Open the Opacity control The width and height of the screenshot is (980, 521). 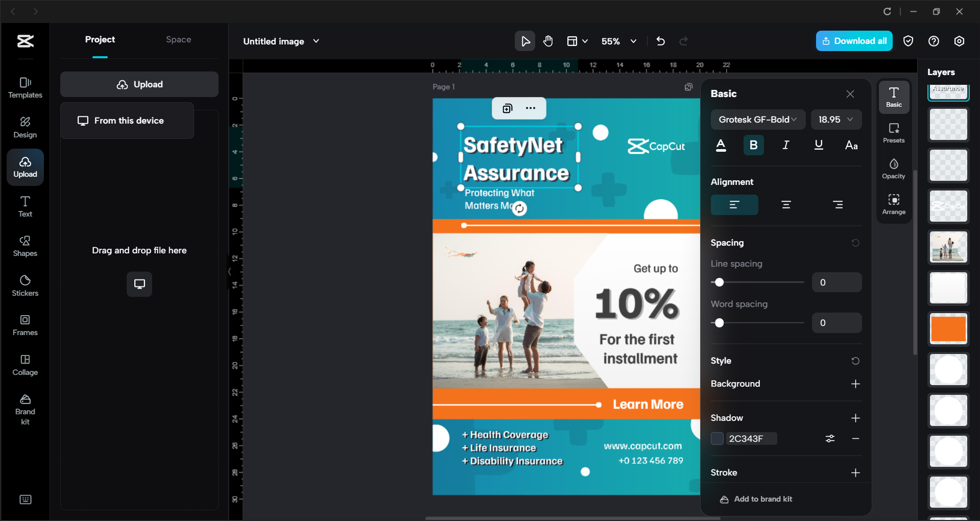click(893, 169)
